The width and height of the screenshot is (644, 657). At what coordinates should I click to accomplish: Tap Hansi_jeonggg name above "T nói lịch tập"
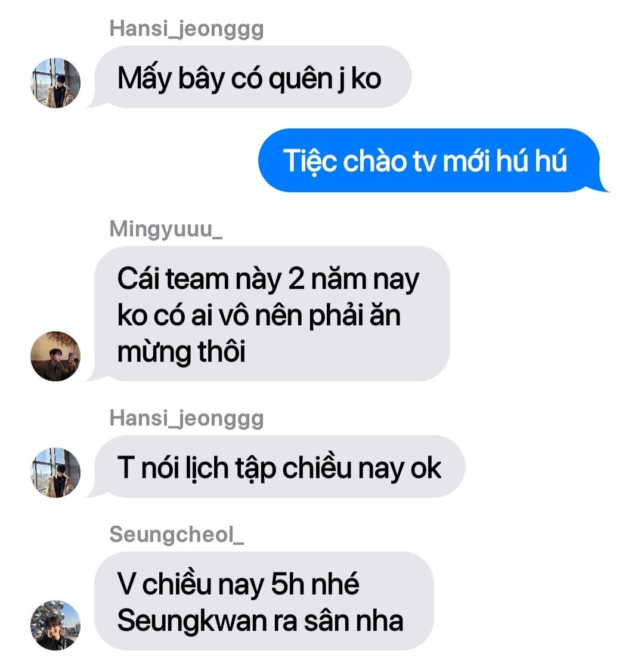click(186, 418)
